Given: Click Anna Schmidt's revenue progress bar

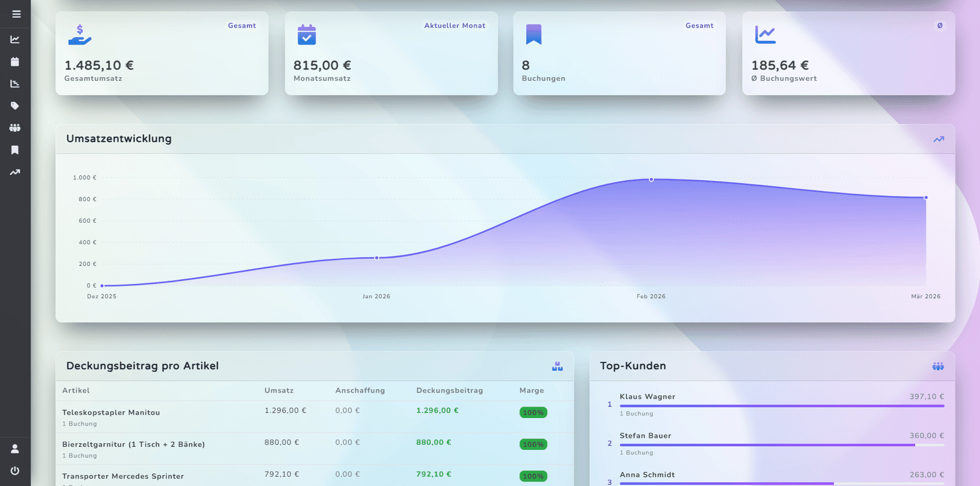Looking at the screenshot, I should (x=782, y=484).
